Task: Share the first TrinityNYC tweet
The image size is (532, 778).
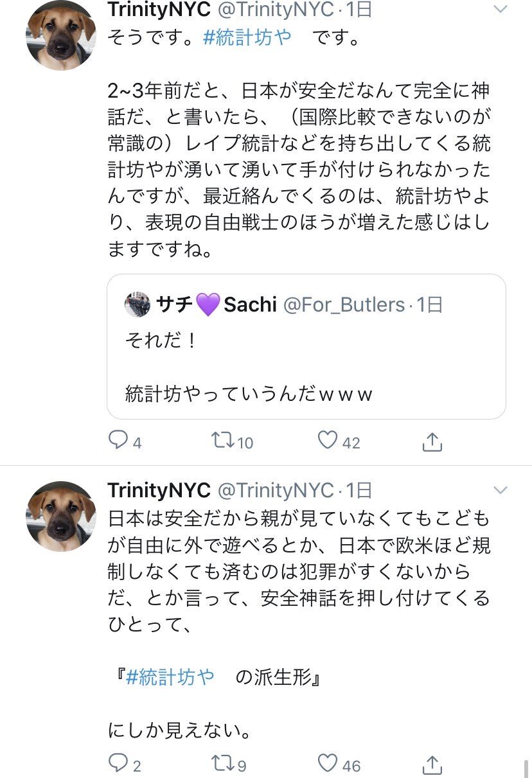Action: tap(432, 441)
